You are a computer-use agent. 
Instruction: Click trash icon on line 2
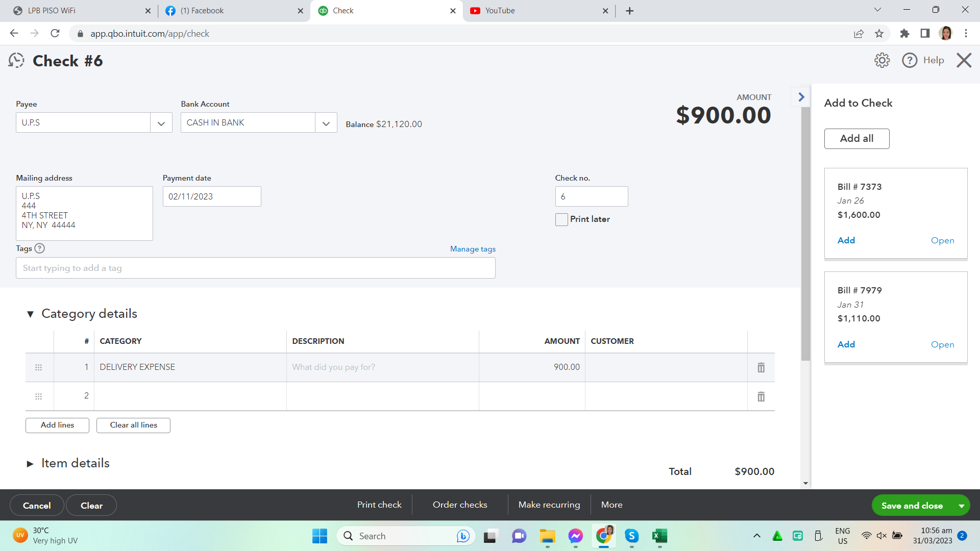coord(761,396)
